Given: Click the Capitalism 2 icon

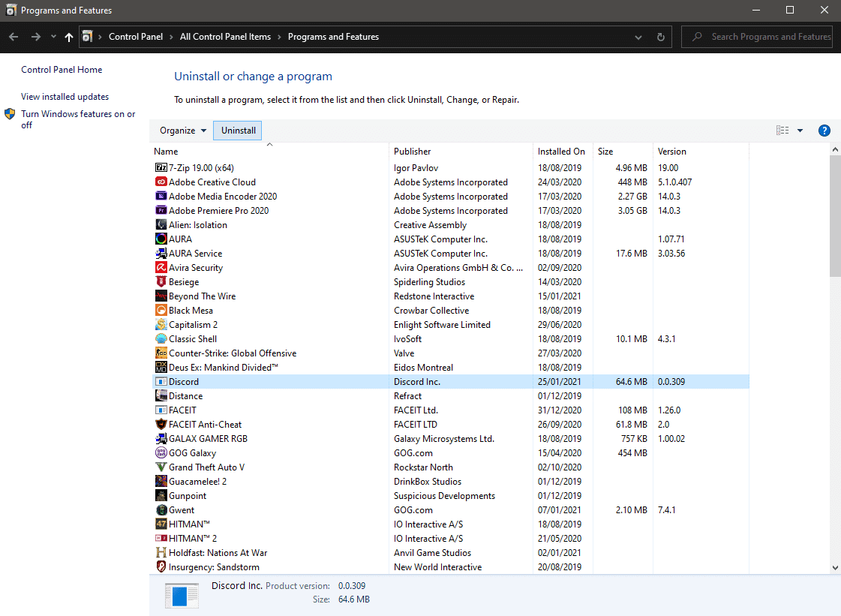Looking at the screenshot, I should (x=161, y=325).
